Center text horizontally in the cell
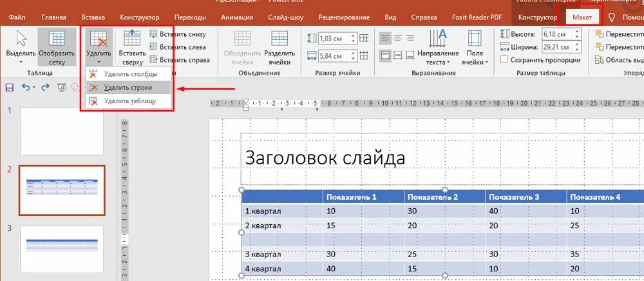The width and height of the screenshot is (644, 281). 397,38
